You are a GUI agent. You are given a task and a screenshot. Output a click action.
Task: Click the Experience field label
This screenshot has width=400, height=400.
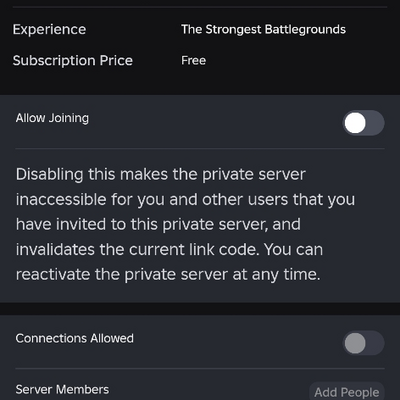(x=49, y=30)
